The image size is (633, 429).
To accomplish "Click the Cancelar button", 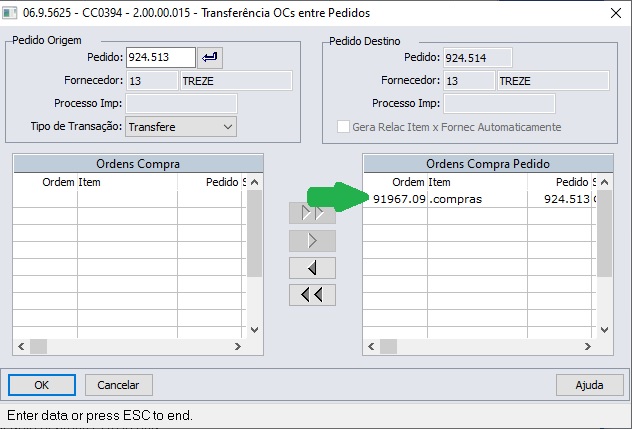I will (x=119, y=385).
